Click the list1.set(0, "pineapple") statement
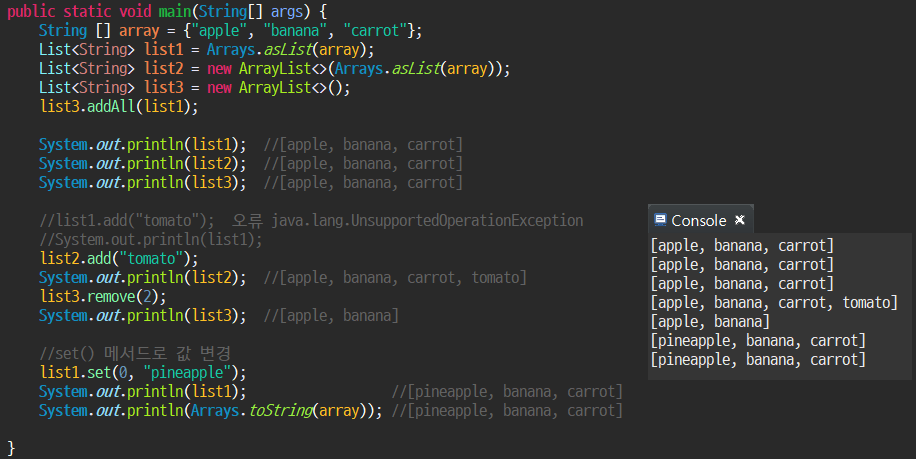This screenshot has width=916, height=459. tap(143, 372)
